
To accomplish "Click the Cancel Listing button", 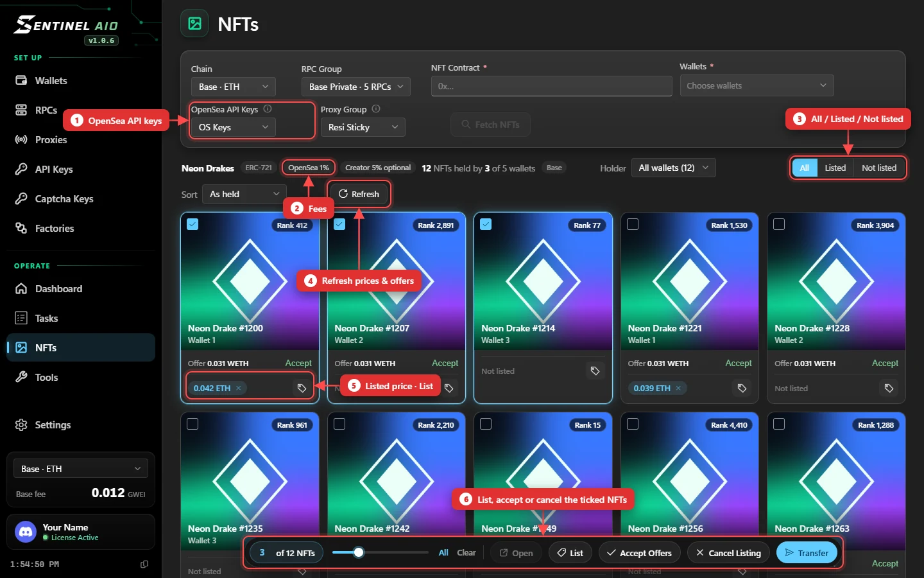I will tap(728, 553).
